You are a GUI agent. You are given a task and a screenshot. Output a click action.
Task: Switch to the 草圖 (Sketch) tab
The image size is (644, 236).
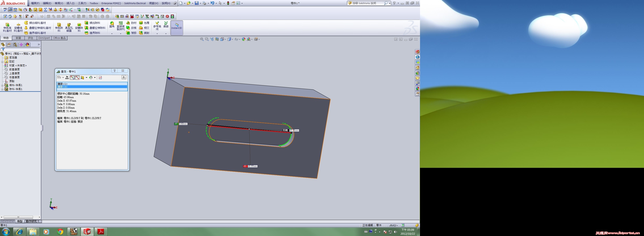pos(18,38)
